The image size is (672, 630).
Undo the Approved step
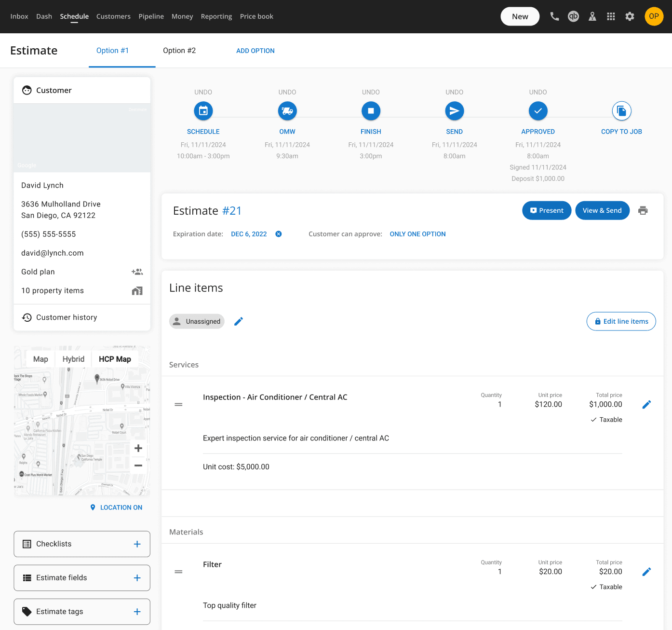[538, 92]
